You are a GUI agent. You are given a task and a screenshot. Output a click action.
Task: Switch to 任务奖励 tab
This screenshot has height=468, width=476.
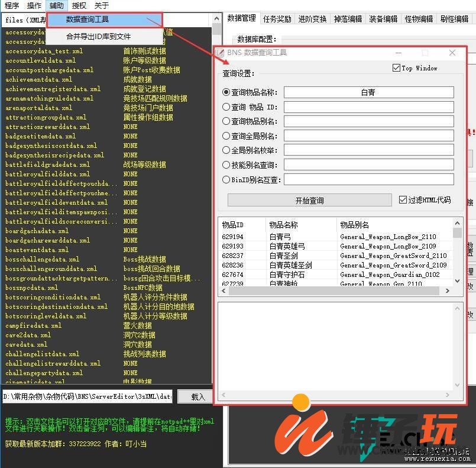coord(277,19)
